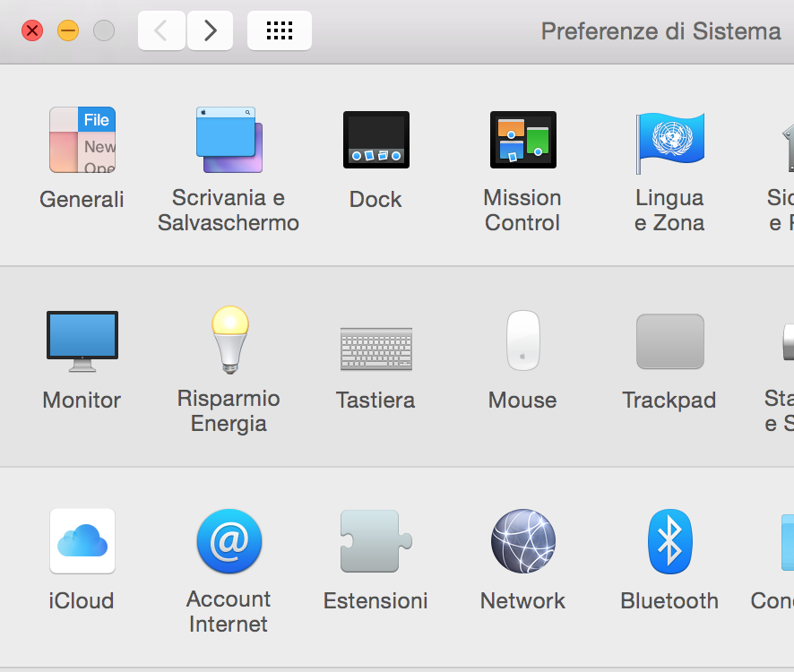
Task: Open the Tastiera keyboard preferences
Action: (x=376, y=349)
